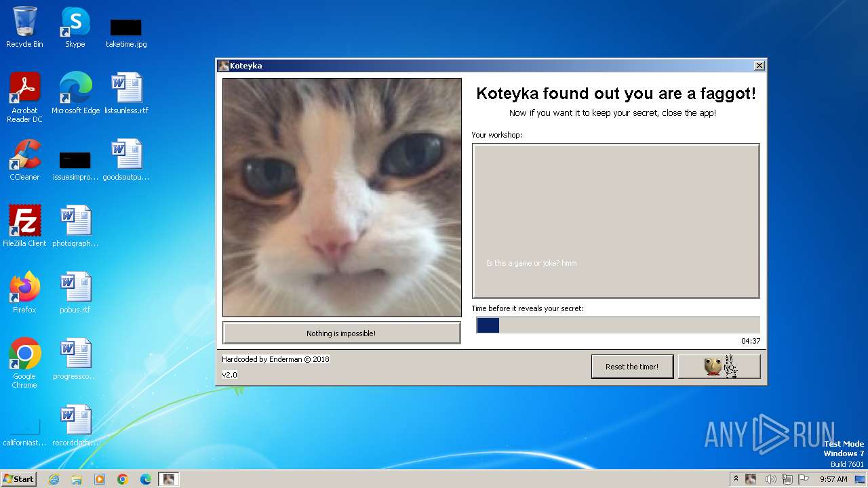
Task: Show hidden system tray icons
Action: tap(736, 479)
